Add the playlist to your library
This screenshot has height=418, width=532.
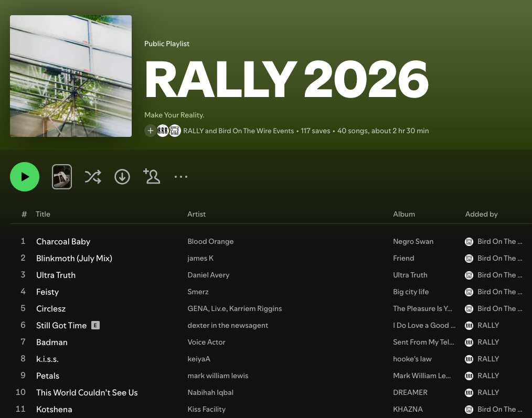[150, 131]
